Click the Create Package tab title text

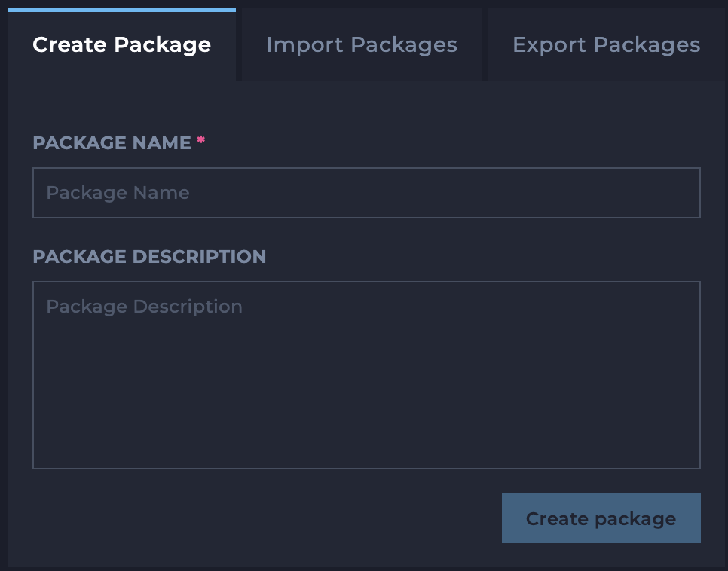pyautogui.click(x=122, y=44)
